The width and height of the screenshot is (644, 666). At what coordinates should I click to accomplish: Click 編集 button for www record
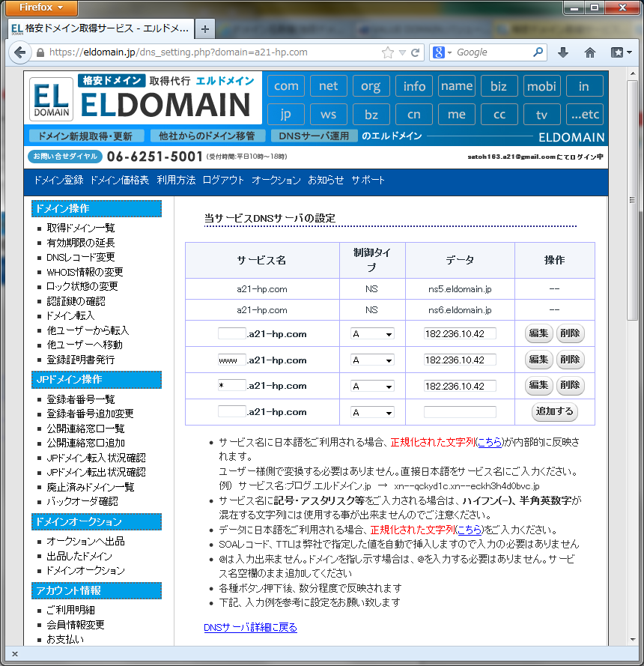[x=538, y=360]
